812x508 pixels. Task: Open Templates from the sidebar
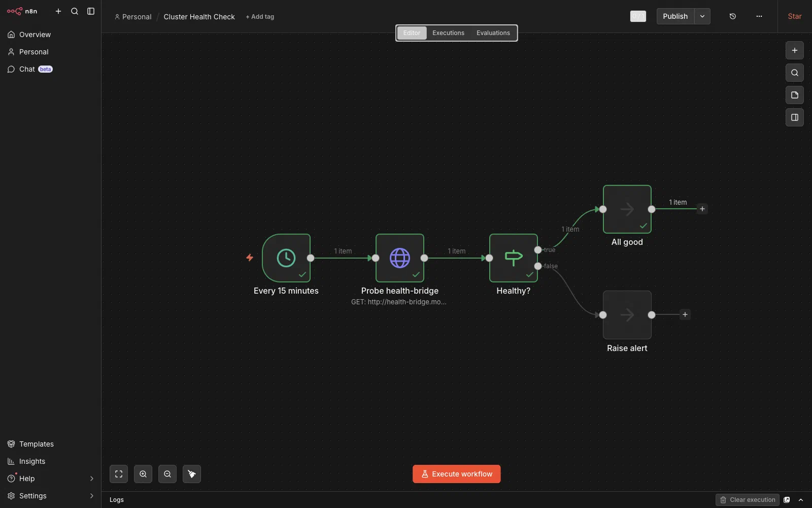(x=50, y=444)
